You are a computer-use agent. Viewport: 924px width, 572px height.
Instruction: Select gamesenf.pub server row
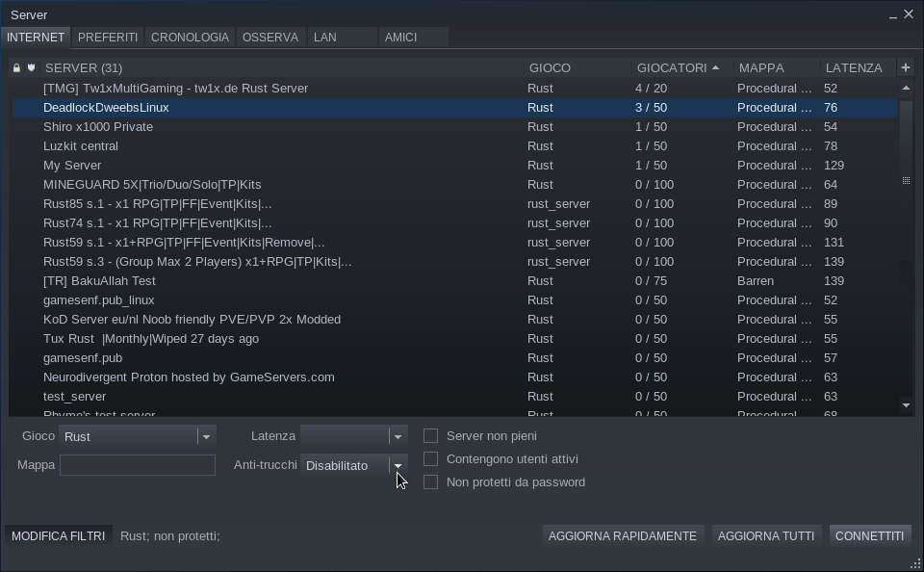tap(454, 358)
